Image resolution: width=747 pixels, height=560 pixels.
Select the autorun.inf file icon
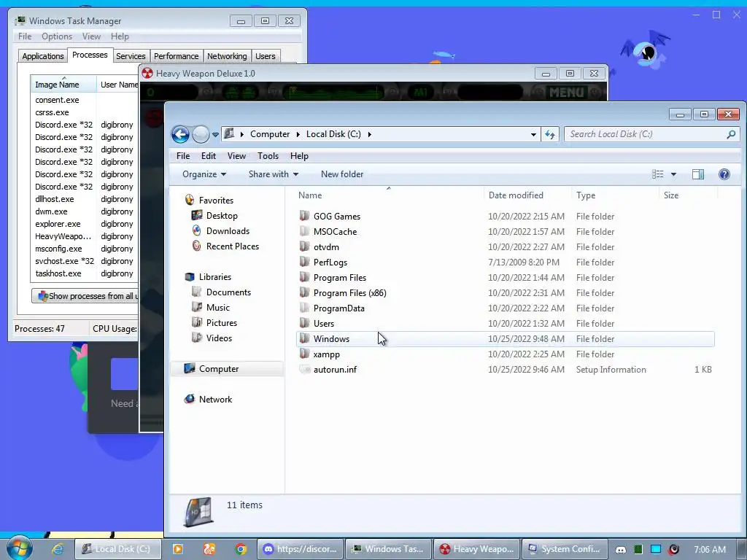(304, 369)
